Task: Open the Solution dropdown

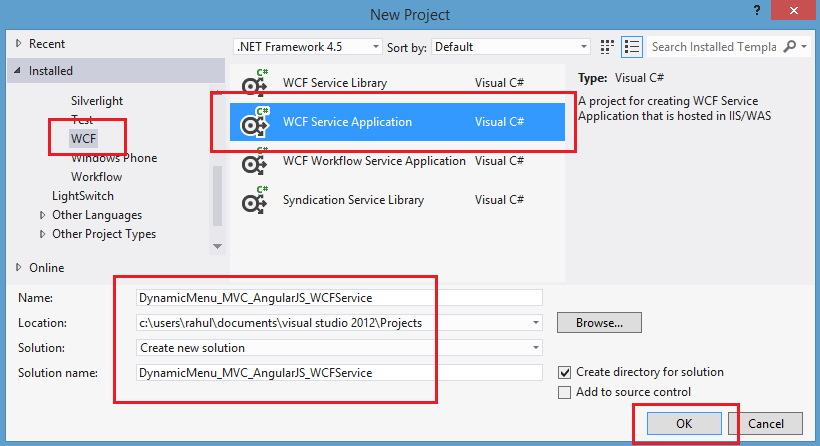Action: click(x=340, y=348)
